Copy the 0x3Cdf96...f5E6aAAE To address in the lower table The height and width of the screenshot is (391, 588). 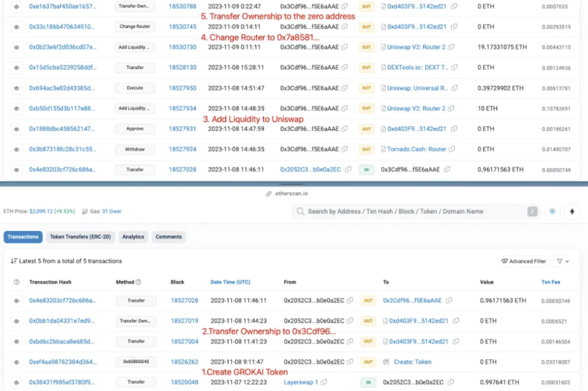449,300
